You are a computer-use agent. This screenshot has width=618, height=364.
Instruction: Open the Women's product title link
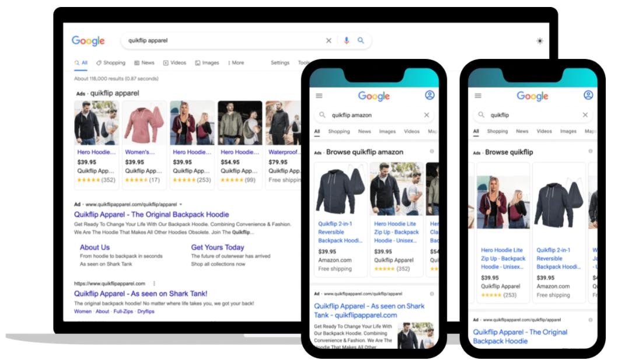pyautogui.click(x=139, y=152)
